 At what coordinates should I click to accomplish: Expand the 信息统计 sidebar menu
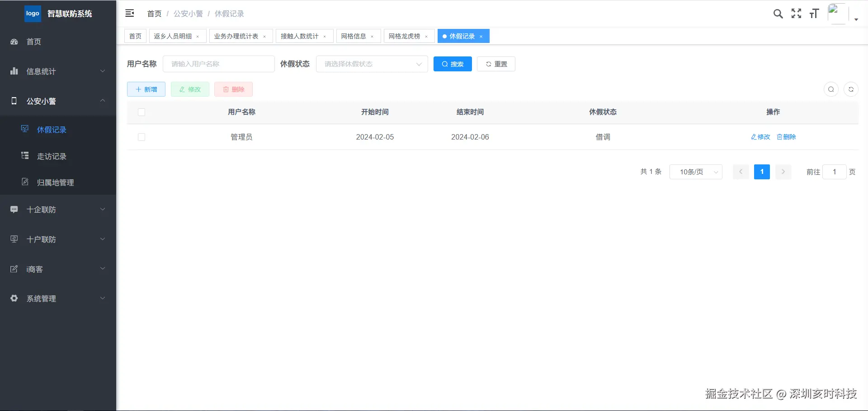58,71
